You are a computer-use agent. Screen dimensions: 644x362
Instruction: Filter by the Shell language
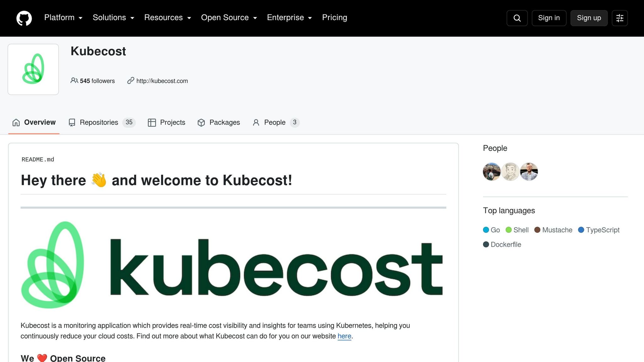tap(517, 230)
